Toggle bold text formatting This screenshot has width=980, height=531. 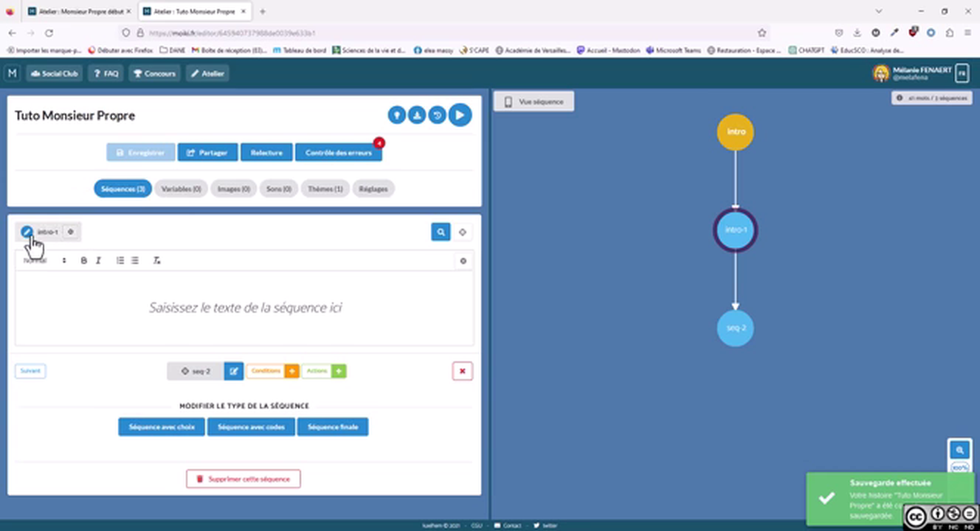pos(83,260)
